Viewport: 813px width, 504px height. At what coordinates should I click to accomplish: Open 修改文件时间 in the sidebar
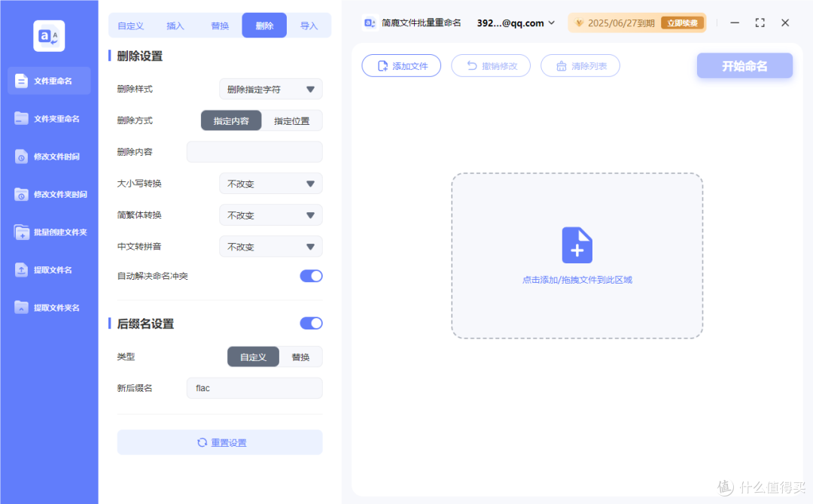(x=49, y=156)
